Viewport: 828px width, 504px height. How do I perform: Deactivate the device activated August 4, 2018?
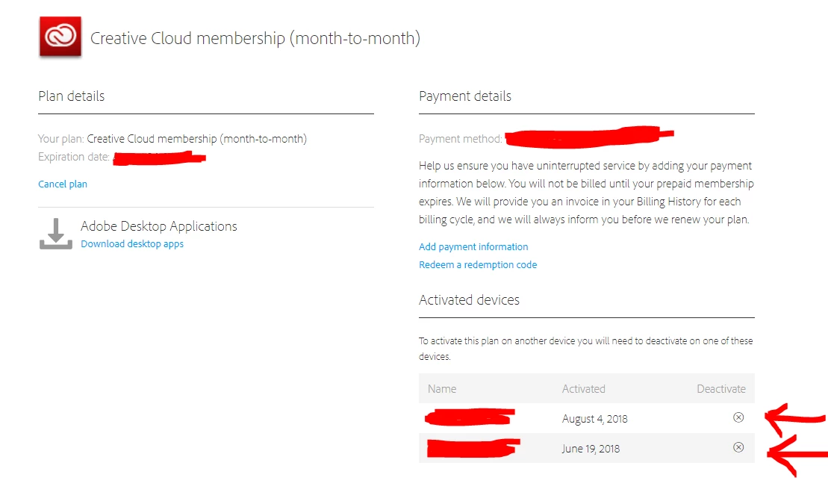738,418
